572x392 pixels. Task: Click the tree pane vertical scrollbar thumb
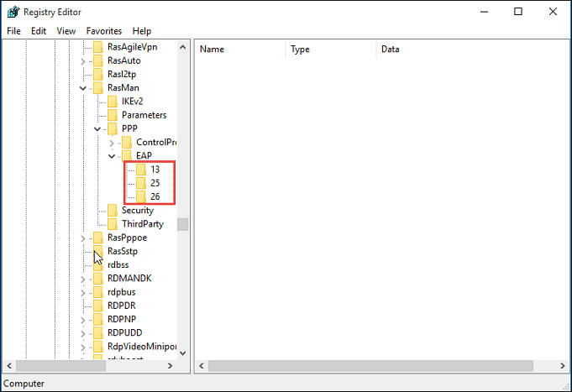[183, 224]
